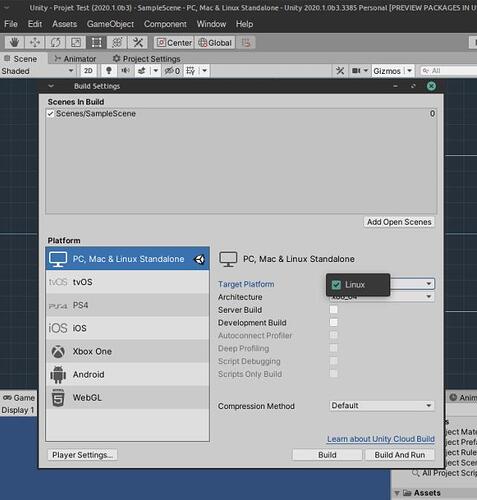Toggle pivot Center mode

coord(174,43)
